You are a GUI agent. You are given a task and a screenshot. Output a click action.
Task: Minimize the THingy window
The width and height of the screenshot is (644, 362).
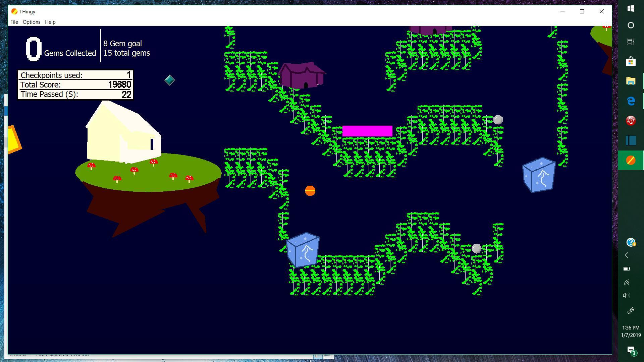(562, 11)
